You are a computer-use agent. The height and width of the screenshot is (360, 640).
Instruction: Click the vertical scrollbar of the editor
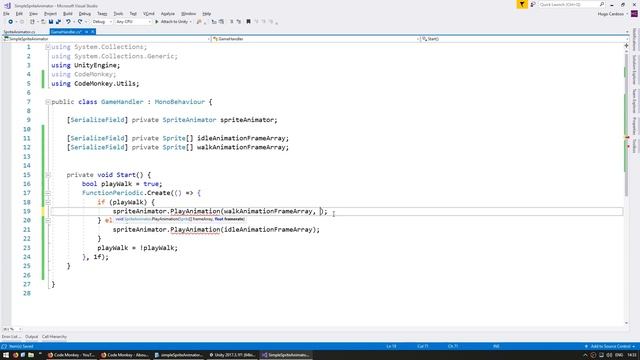click(x=627, y=186)
